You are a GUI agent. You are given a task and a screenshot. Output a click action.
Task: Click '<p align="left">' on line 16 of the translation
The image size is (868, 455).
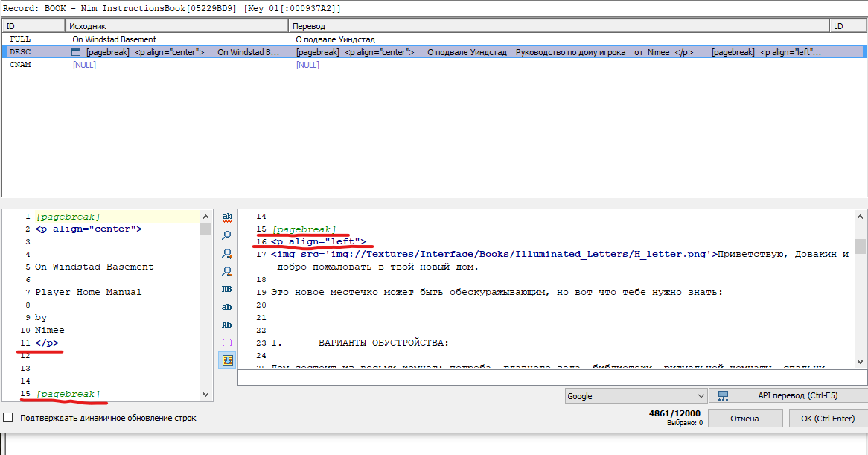tap(319, 241)
